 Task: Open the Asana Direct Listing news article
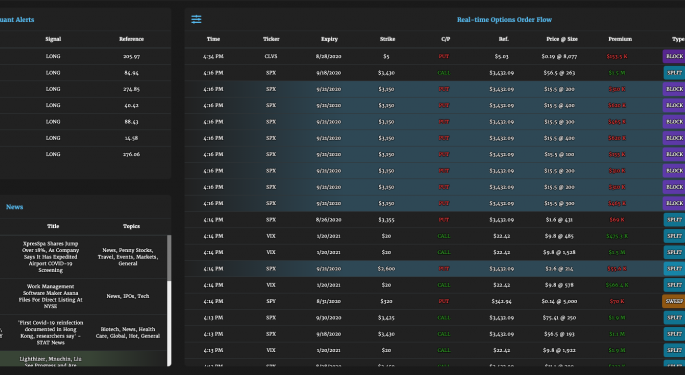tap(51, 296)
